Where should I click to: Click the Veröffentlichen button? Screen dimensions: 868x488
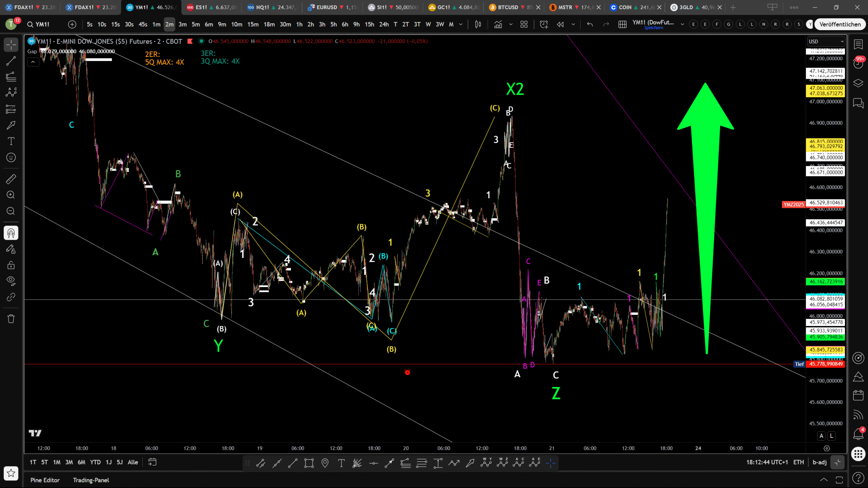pos(840,24)
